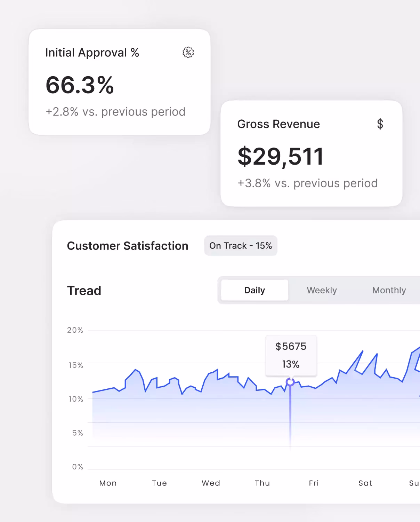Viewport: 420px width, 522px height.
Task: Click the 5% y-axis label
Action: 78,433
